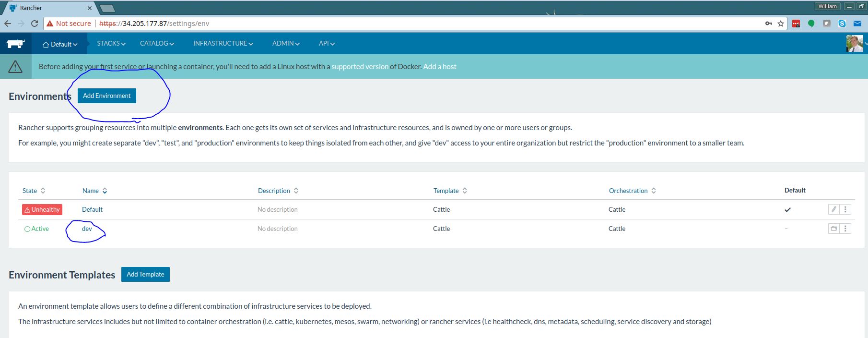Reload the page
868x338 pixels.
pos(35,23)
